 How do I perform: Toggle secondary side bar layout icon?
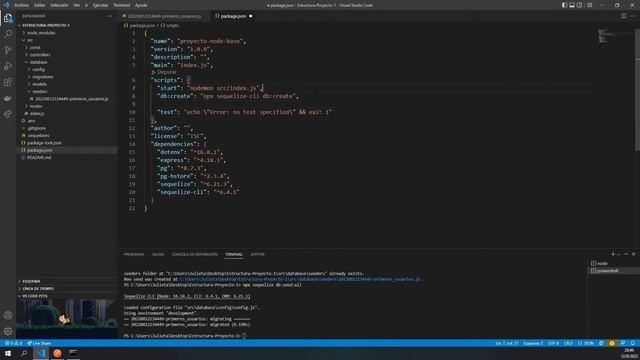tap(579, 5)
